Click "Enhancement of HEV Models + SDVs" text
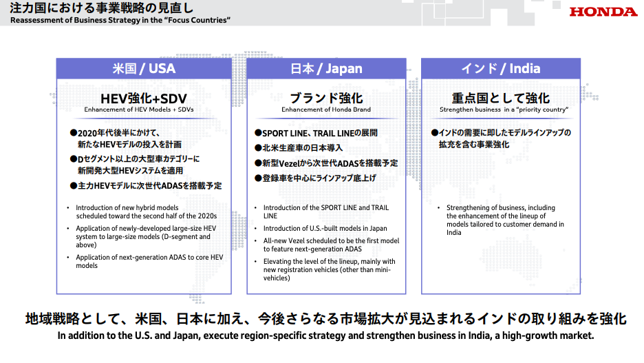The height and width of the screenshot is (363, 644). click(x=144, y=110)
